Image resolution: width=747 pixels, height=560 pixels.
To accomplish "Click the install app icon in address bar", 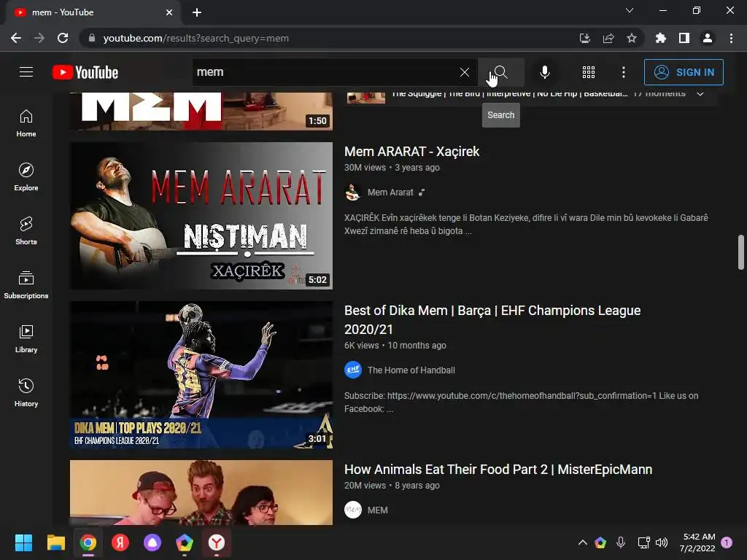I will click(x=584, y=38).
